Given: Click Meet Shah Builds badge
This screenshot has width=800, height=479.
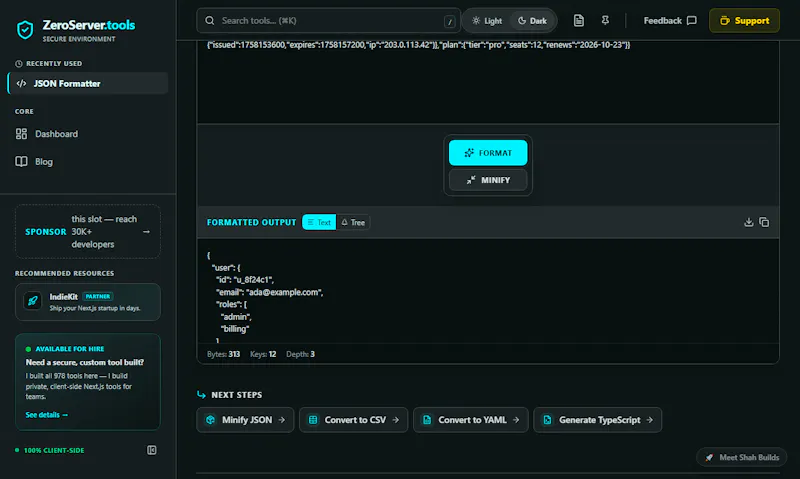Looking at the screenshot, I should click(741, 458).
